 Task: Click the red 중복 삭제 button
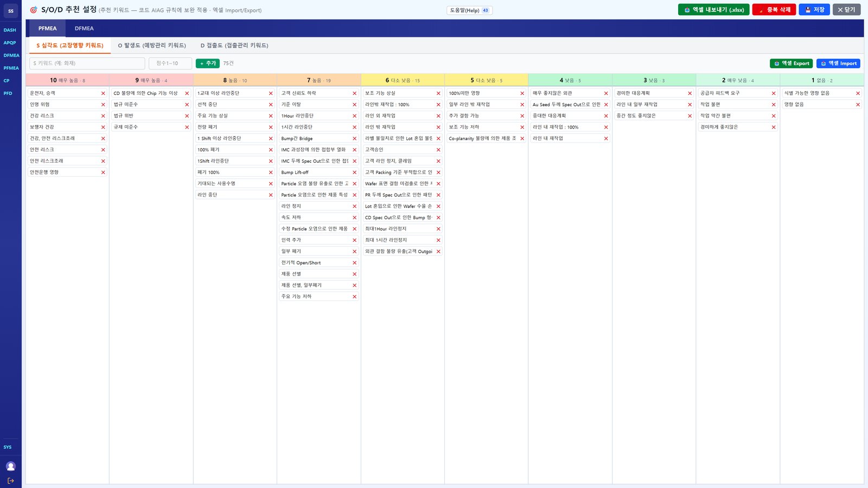coord(774,10)
